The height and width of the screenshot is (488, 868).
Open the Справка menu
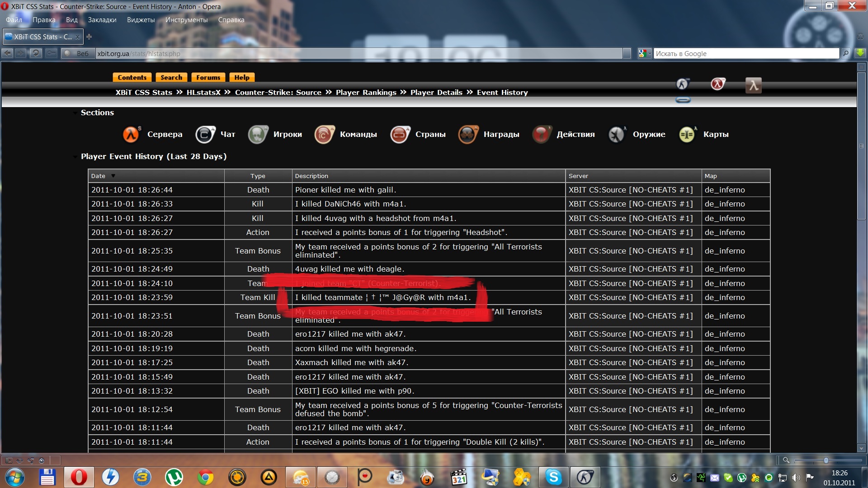(x=231, y=20)
